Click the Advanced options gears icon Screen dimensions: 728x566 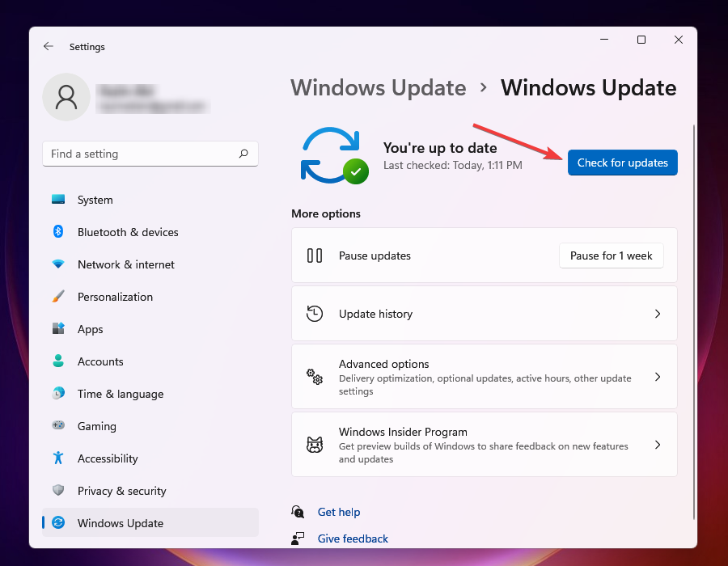click(x=315, y=377)
